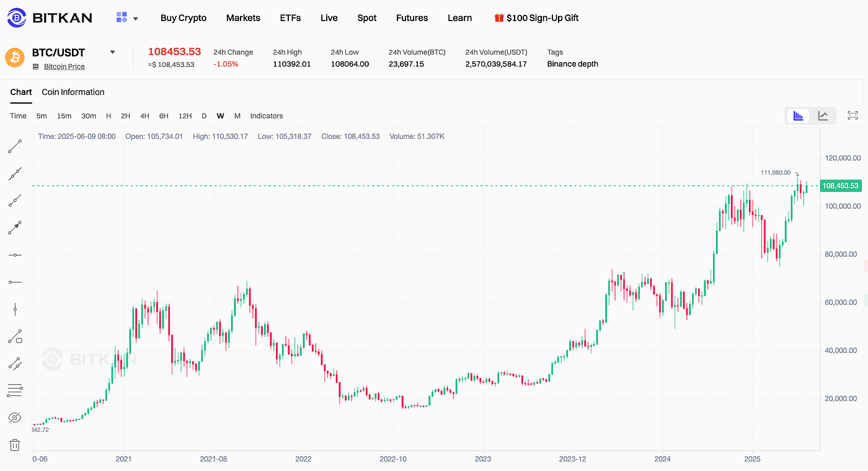Click the 111,980.00 high marker label
868x471 pixels.
776,173
